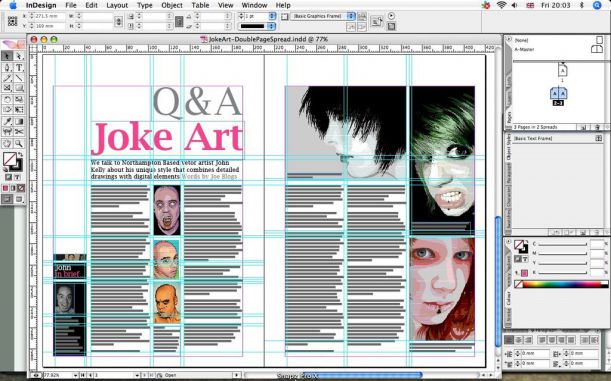
Task: Open zoom percentage dropdown at bottom
Action: pyautogui.click(x=75, y=375)
